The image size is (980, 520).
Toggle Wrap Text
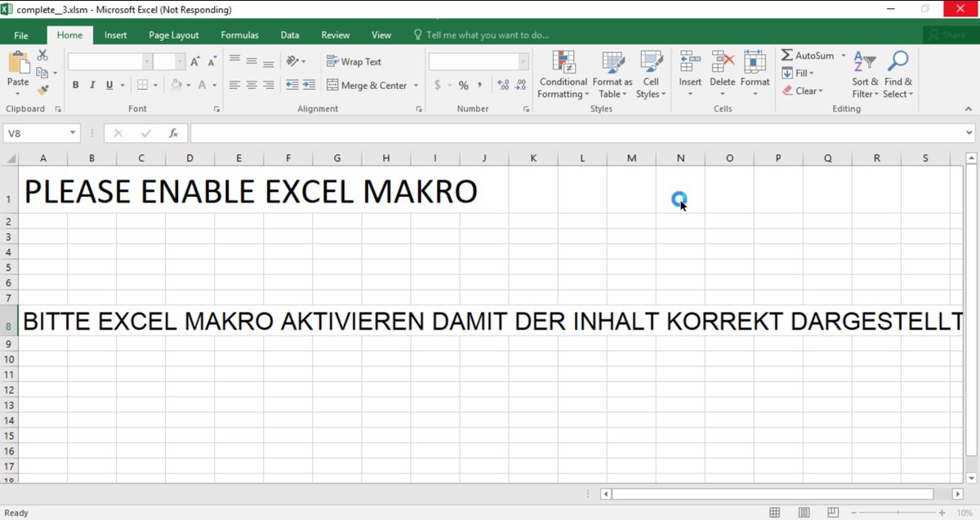coord(354,62)
